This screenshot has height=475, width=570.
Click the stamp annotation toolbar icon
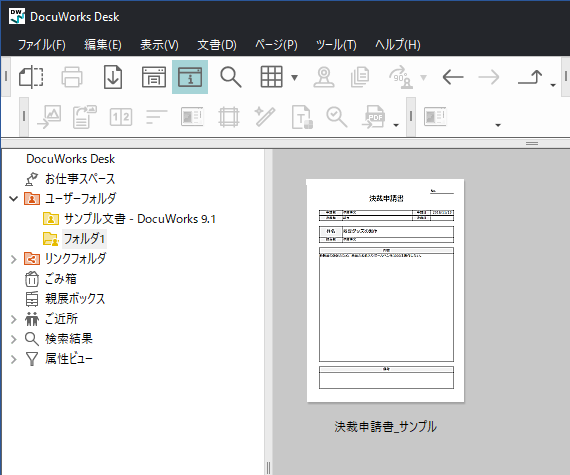pos(324,77)
